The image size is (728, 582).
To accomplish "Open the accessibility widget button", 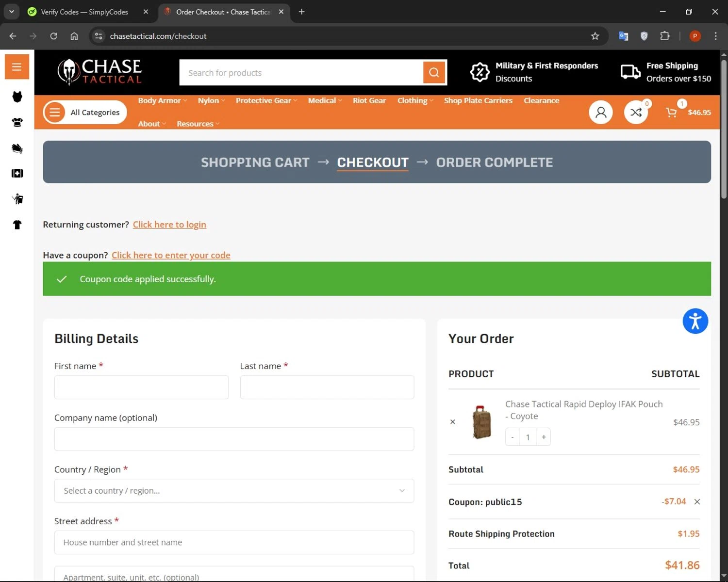I will point(695,321).
